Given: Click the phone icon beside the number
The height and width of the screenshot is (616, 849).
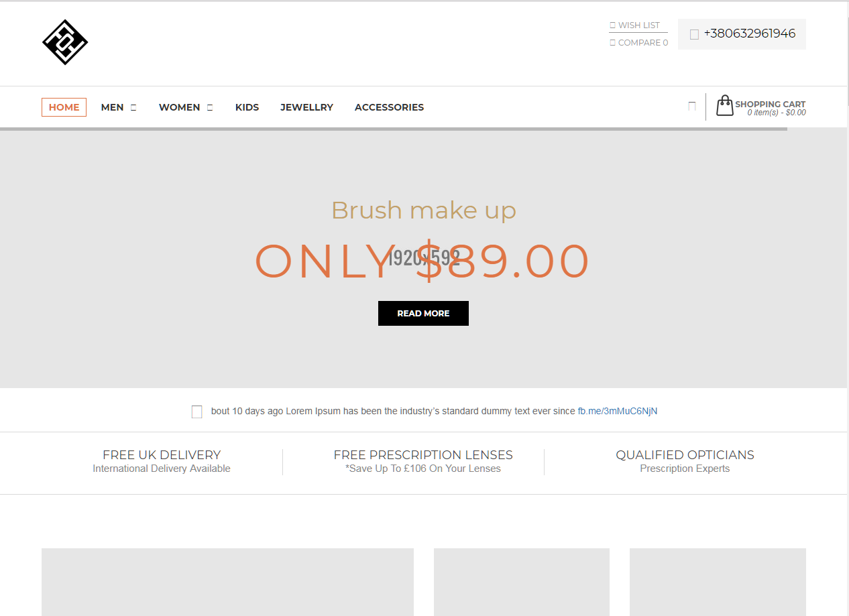Looking at the screenshot, I should point(694,34).
